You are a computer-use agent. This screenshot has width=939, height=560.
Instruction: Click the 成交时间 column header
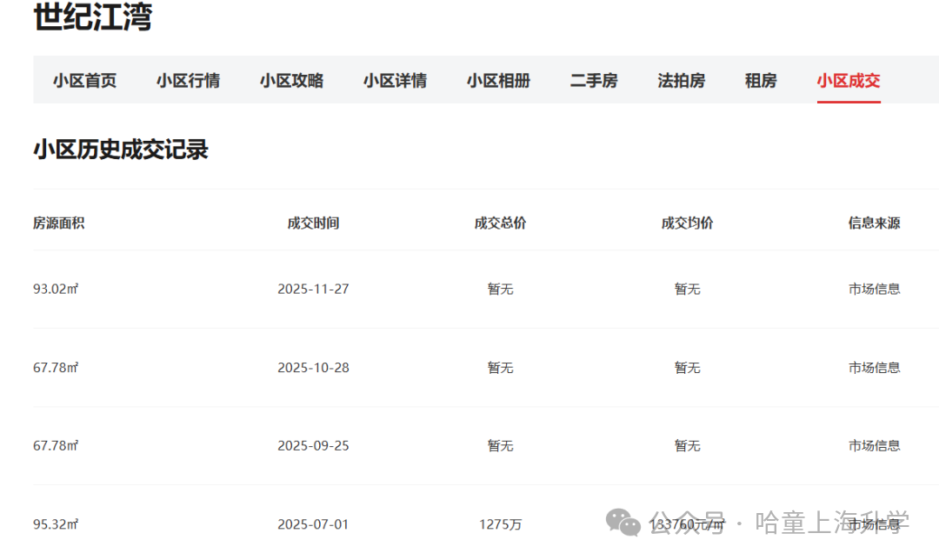point(313,223)
